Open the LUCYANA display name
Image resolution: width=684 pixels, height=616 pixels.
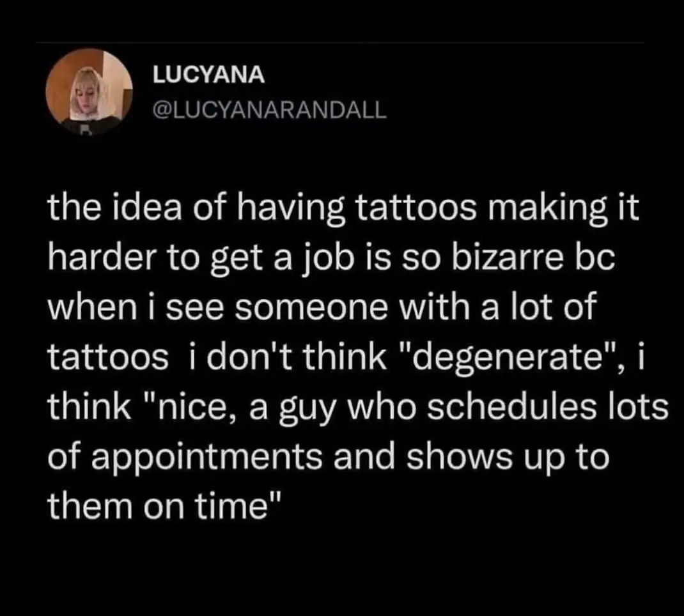208,75
